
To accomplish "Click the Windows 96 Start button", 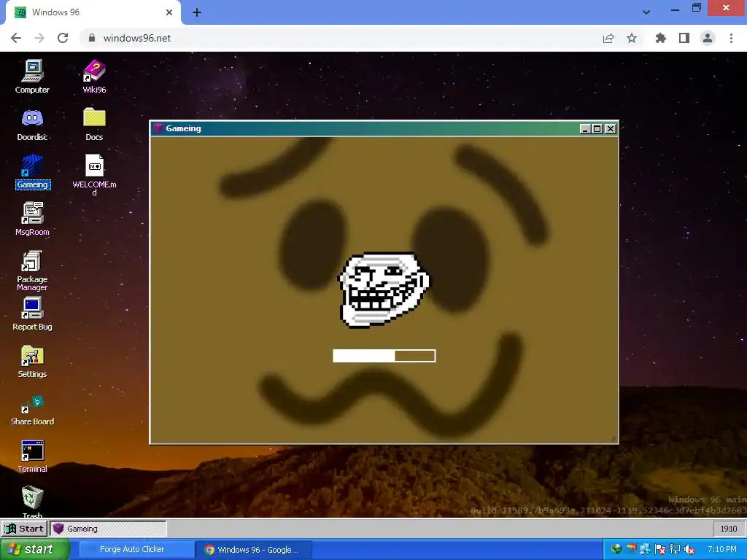I will (24, 529).
